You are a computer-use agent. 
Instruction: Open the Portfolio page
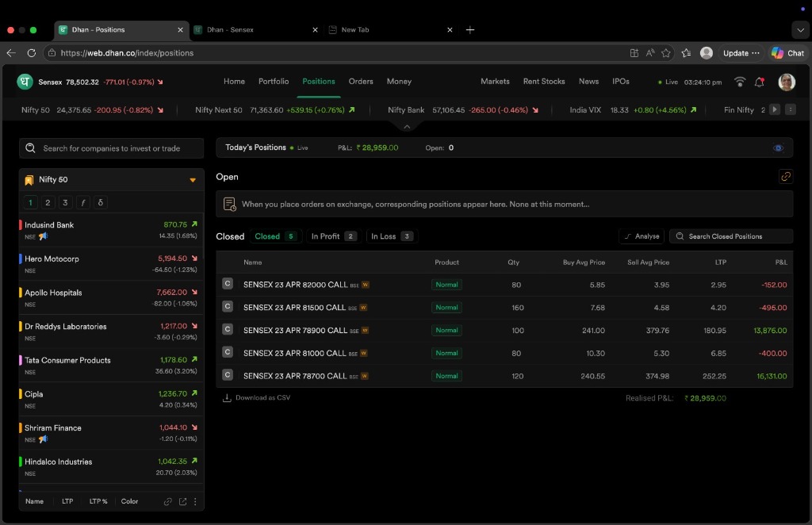274,82
